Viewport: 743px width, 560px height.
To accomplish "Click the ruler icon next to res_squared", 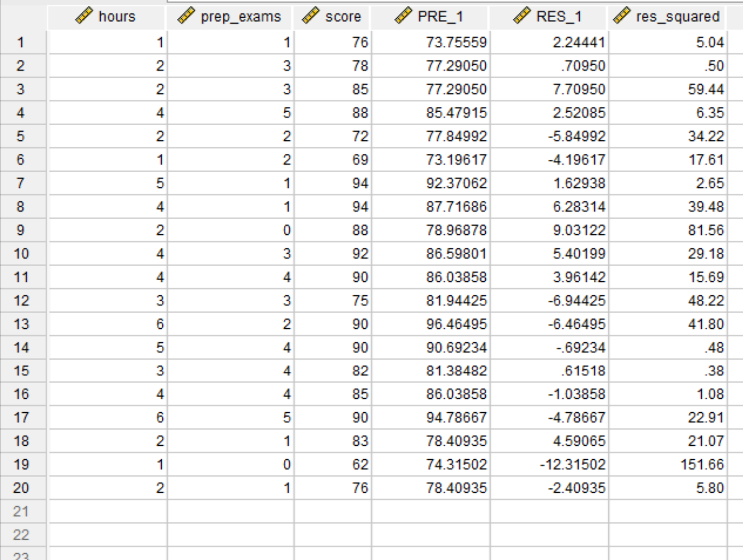I will (622, 16).
